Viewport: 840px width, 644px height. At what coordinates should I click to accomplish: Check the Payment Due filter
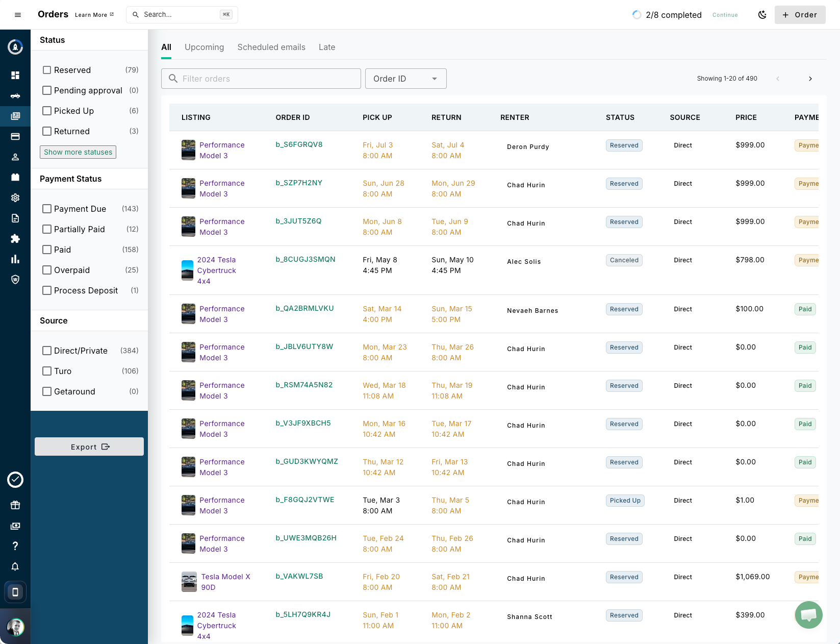coord(47,209)
